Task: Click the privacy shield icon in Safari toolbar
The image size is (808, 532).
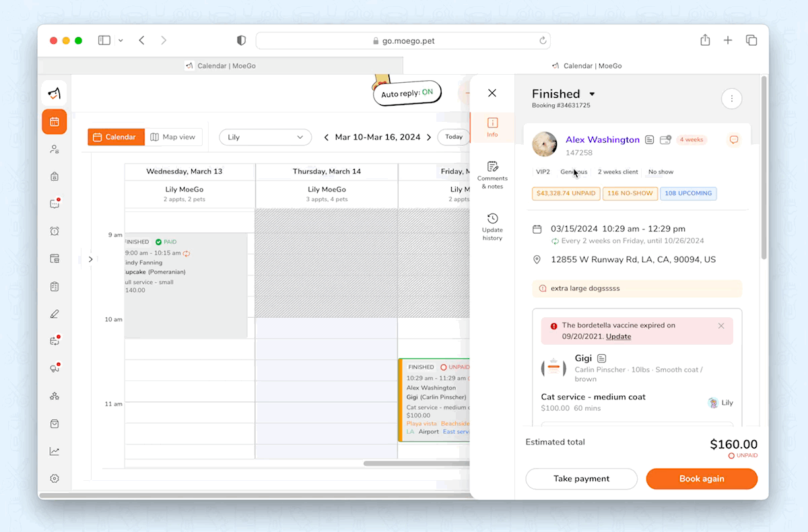Action: 241,40
